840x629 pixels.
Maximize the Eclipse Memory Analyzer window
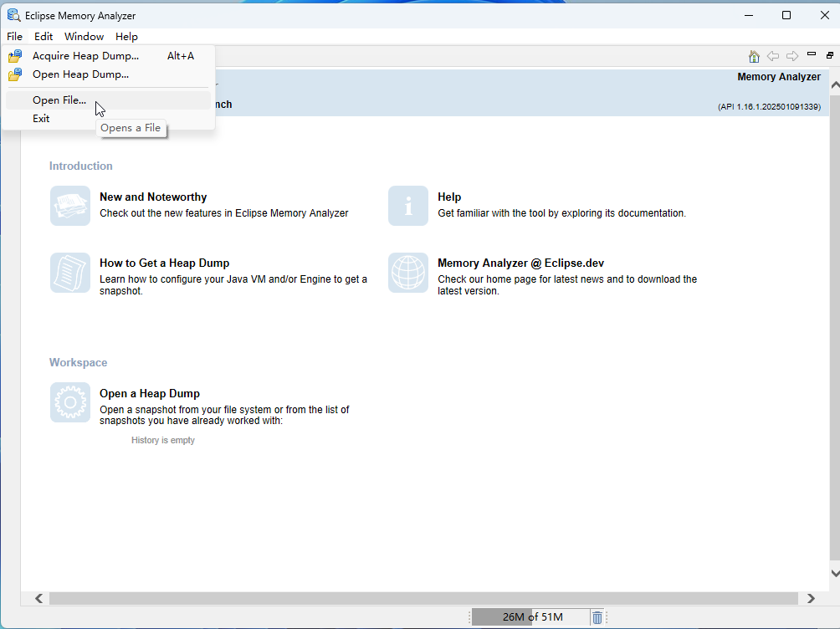(786, 15)
